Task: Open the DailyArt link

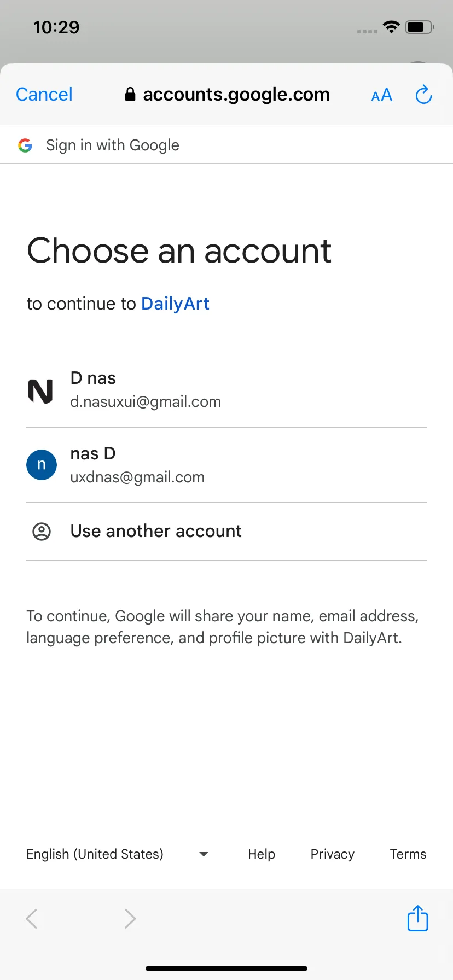Action: tap(175, 304)
